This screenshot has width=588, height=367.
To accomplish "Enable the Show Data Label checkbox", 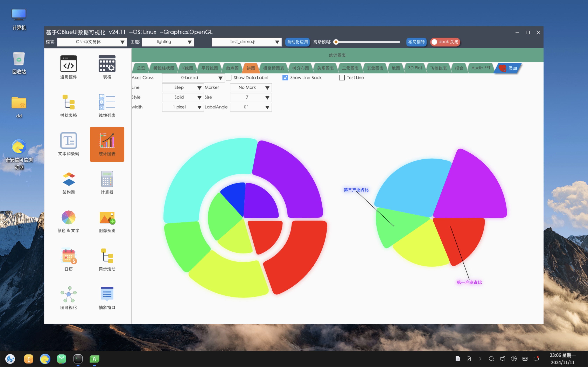I will pos(229,78).
